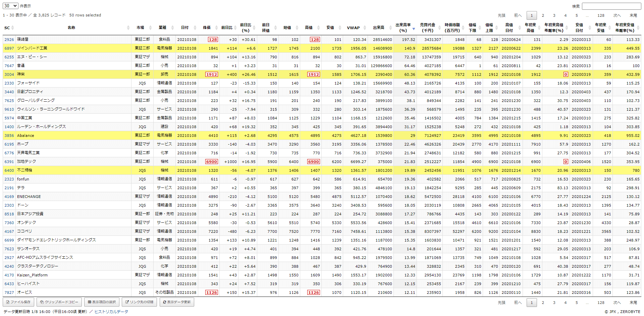The width and height of the screenshot is (644, 316).
Task: Click sort arrows beside 高値日付 header
Action: click(x=519, y=28)
